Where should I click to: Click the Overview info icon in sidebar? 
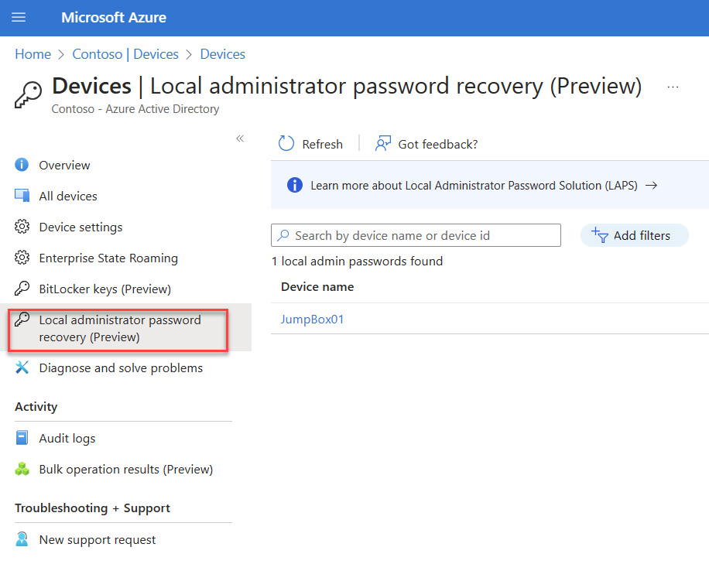pyautogui.click(x=22, y=165)
